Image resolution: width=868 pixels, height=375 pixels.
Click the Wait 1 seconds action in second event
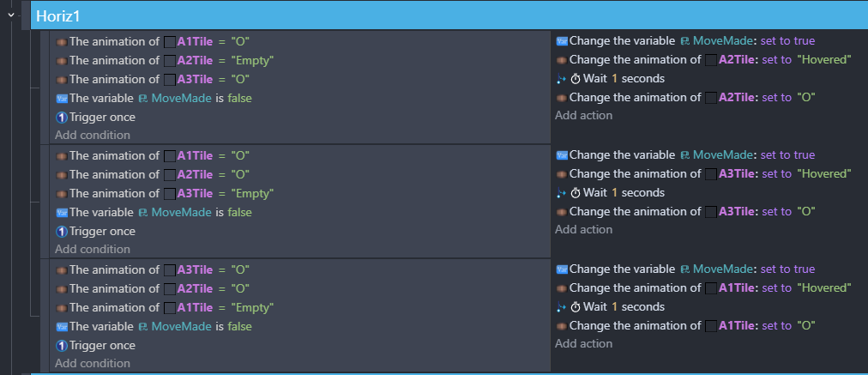[611, 193]
